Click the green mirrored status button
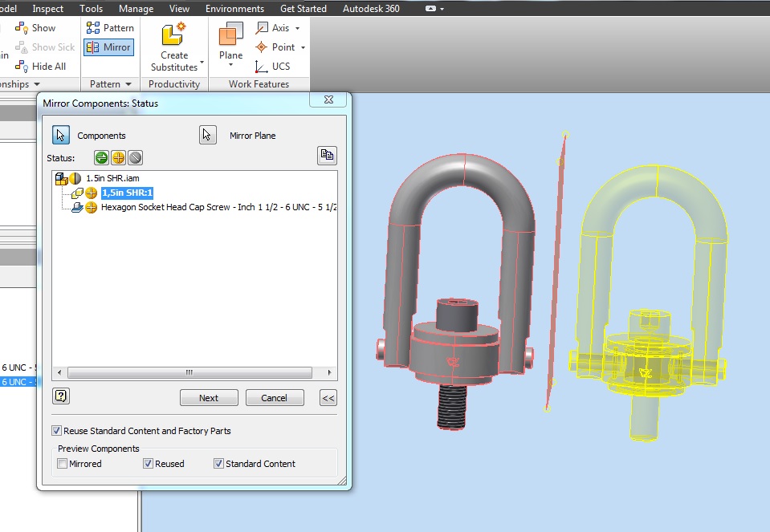 click(100, 157)
